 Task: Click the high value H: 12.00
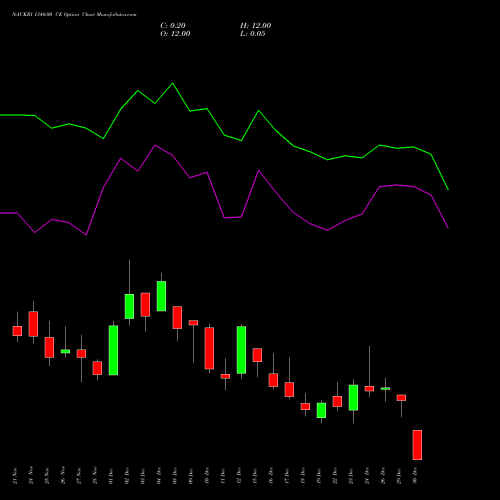tap(255, 26)
